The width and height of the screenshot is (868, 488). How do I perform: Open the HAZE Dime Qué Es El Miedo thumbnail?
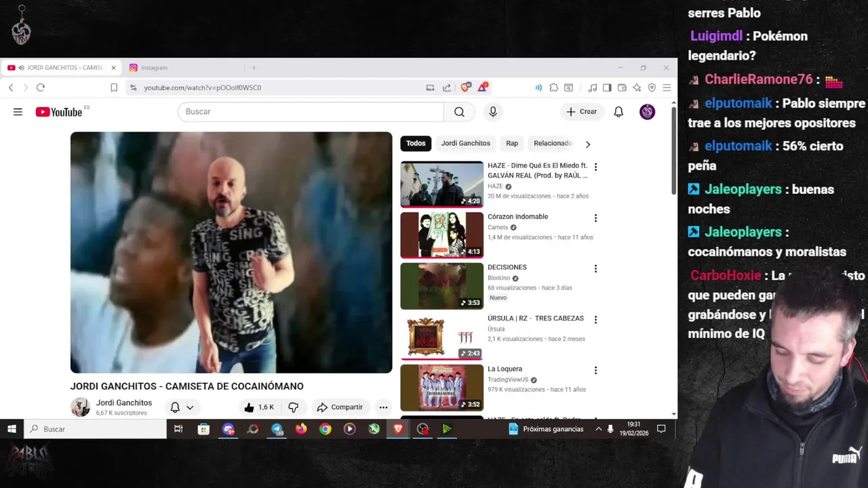click(441, 184)
